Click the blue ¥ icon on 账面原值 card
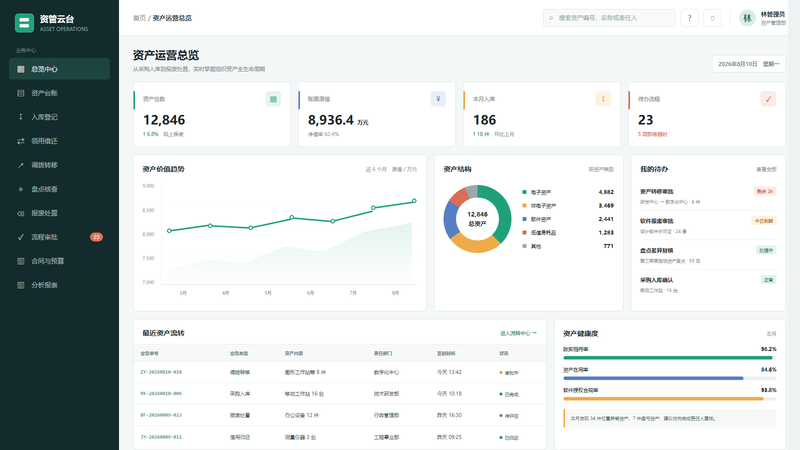 tap(438, 99)
